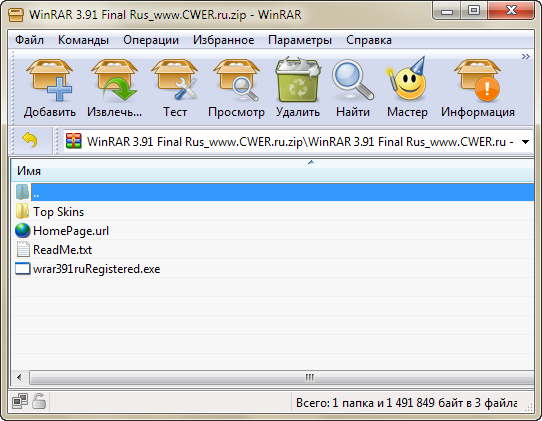Click the horizontal scrollbar left arrow
This screenshot has width=542, height=421.
19,377
